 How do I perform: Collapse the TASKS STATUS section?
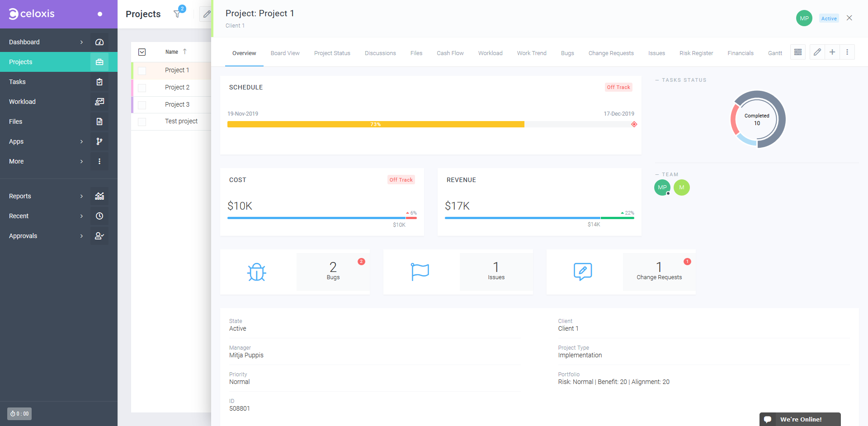tap(656, 80)
